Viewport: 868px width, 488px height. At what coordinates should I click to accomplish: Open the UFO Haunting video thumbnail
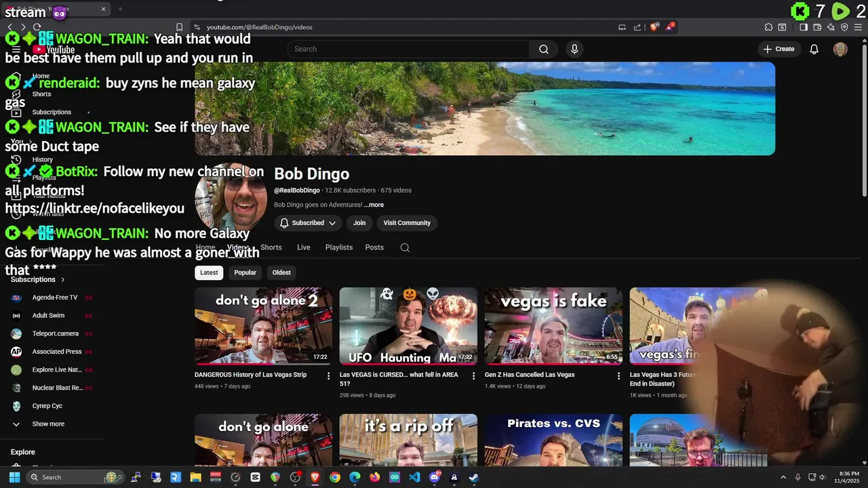(408, 326)
